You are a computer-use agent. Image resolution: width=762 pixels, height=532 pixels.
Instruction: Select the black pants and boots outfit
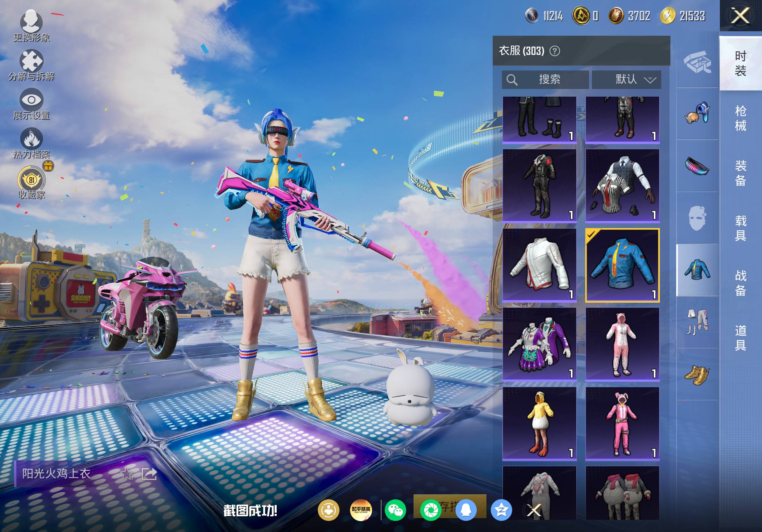point(539,120)
